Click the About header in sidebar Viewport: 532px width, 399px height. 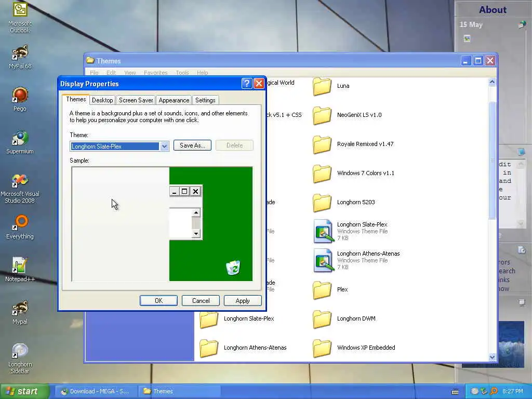coord(493,9)
